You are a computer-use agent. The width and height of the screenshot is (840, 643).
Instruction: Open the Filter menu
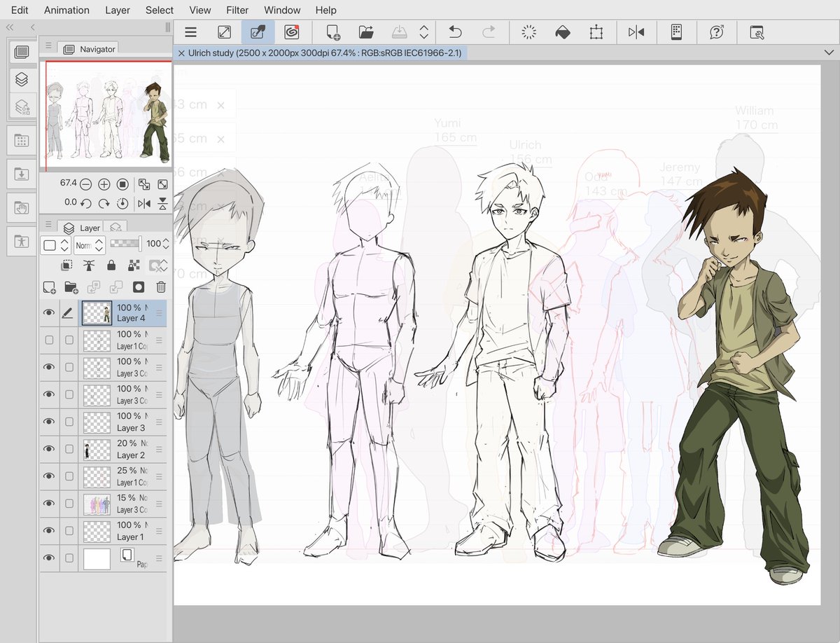click(237, 10)
